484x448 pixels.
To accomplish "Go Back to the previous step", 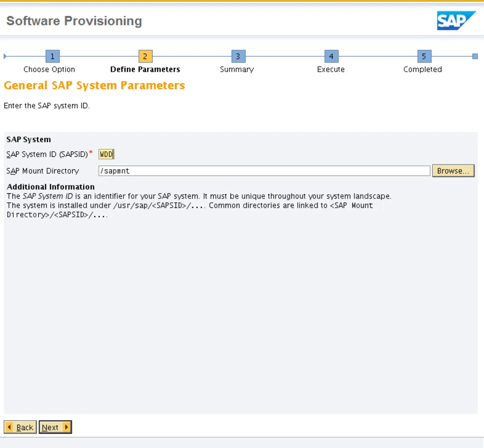I will pyautogui.click(x=20, y=427).
